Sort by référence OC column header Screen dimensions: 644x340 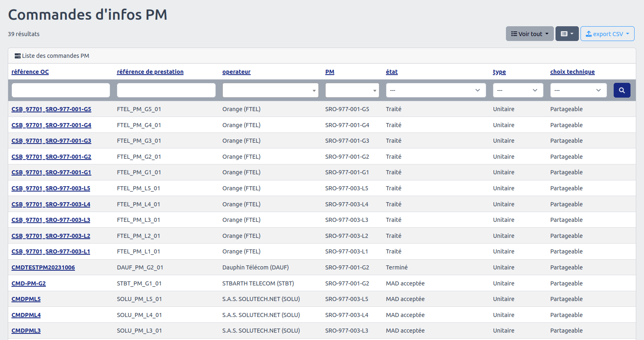(30, 72)
